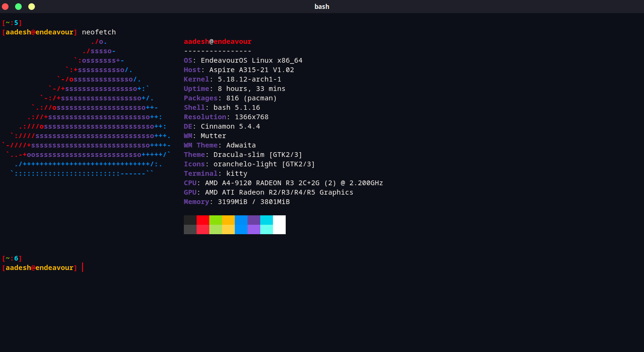The height and width of the screenshot is (352, 644).
Task: Click the green maximize traffic light
Action: [19, 7]
